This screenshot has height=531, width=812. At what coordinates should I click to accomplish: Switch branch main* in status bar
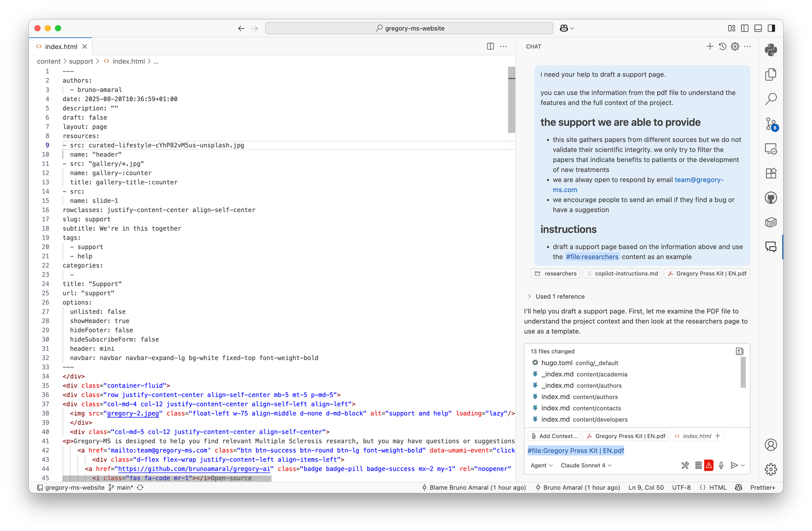(x=121, y=488)
